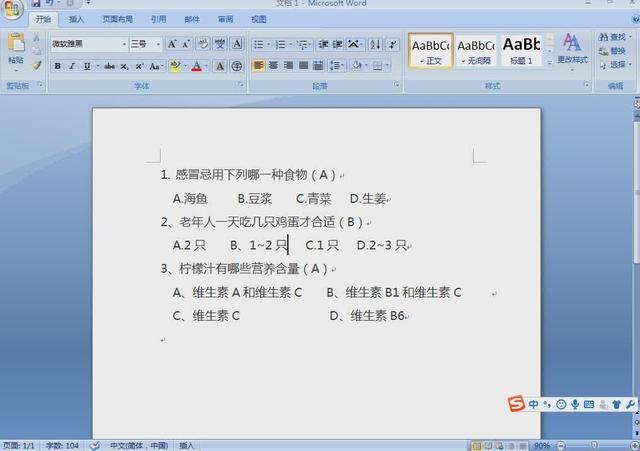Apply the No Spacing (无间隔) style
Image resolution: width=640 pixels, height=451 pixels.
476,51
